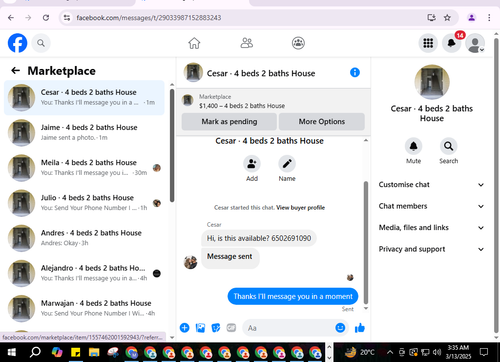Send a thumbs up like

pos(360,328)
